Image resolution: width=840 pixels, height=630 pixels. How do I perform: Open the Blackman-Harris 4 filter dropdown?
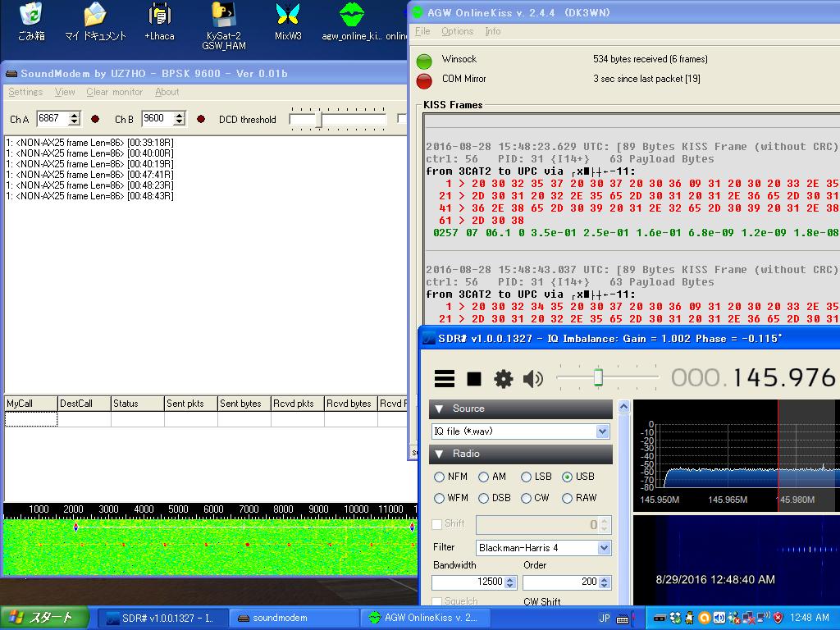[604, 547]
